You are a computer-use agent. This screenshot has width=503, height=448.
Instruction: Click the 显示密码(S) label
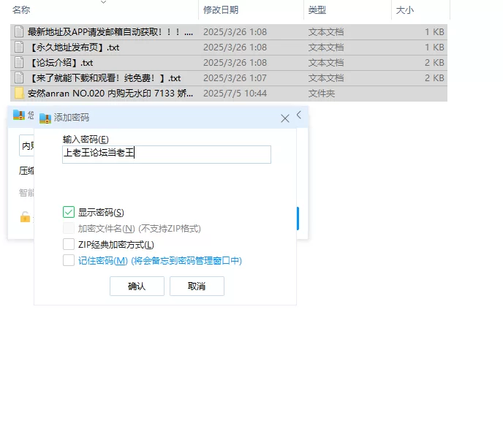(x=101, y=212)
